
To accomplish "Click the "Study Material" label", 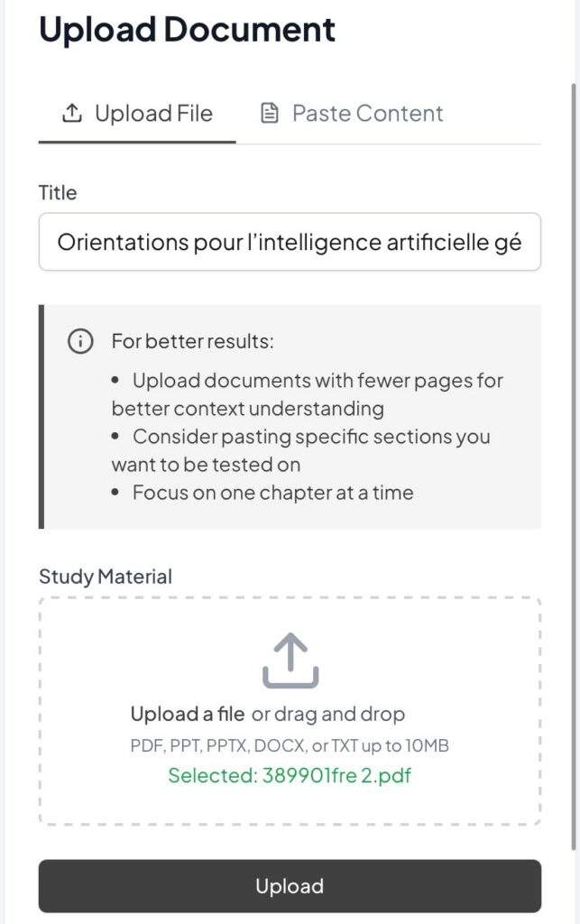I will (x=106, y=576).
